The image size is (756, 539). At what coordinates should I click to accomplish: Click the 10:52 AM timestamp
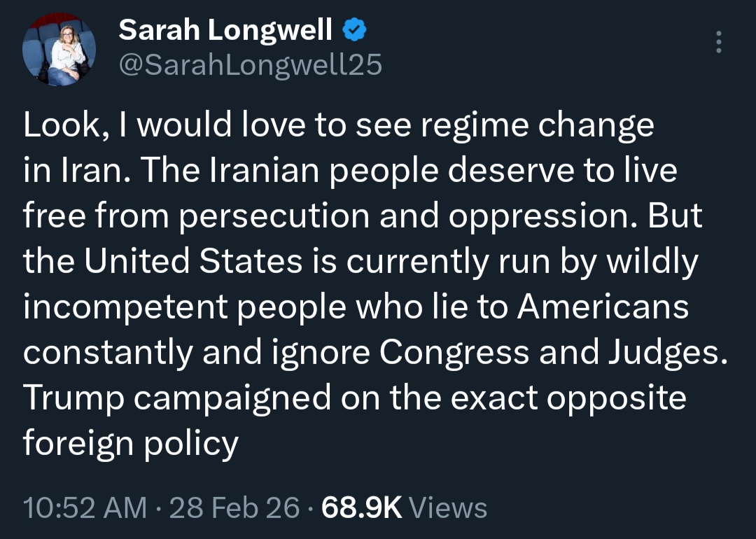pyautogui.click(x=85, y=507)
